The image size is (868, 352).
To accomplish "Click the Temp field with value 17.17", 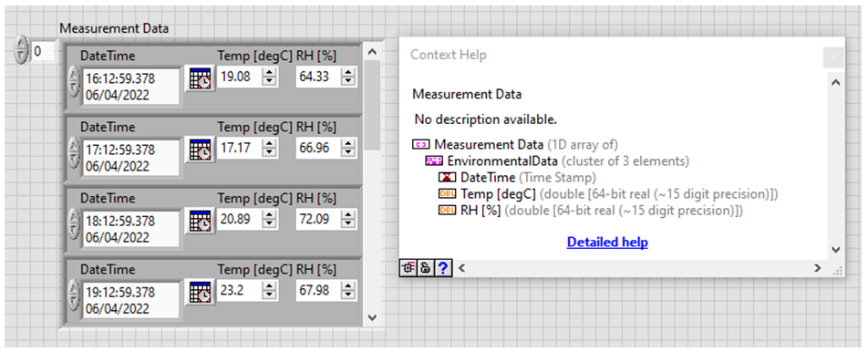I will 239,148.
